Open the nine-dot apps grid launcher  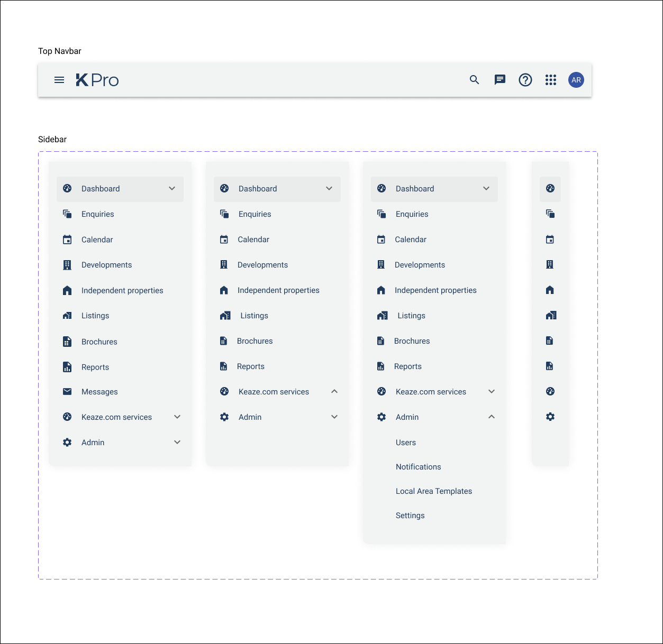pyautogui.click(x=551, y=80)
